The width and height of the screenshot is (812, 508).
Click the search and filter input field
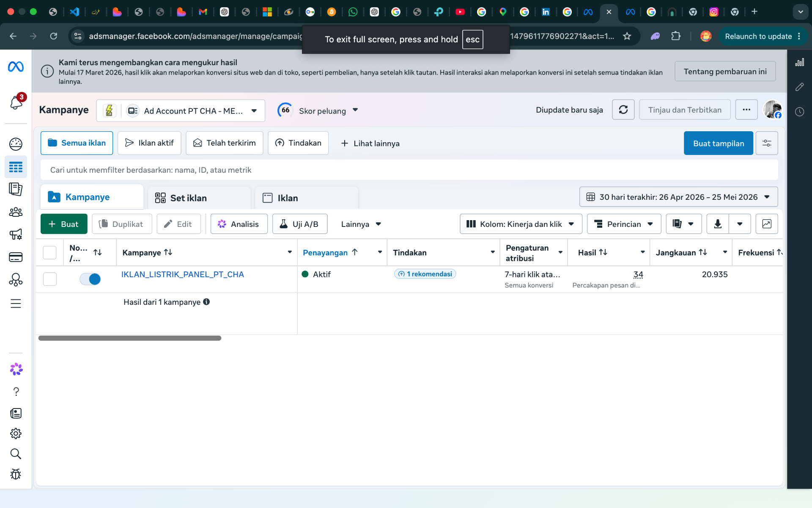click(x=409, y=170)
